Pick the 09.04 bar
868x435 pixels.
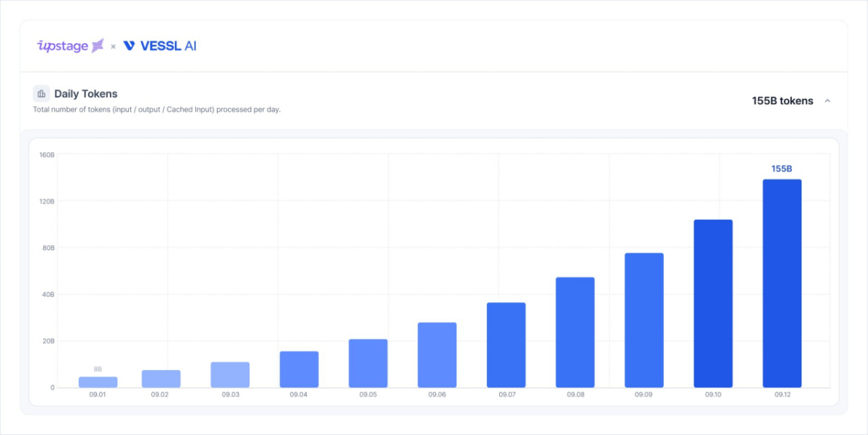pos(299,369)
